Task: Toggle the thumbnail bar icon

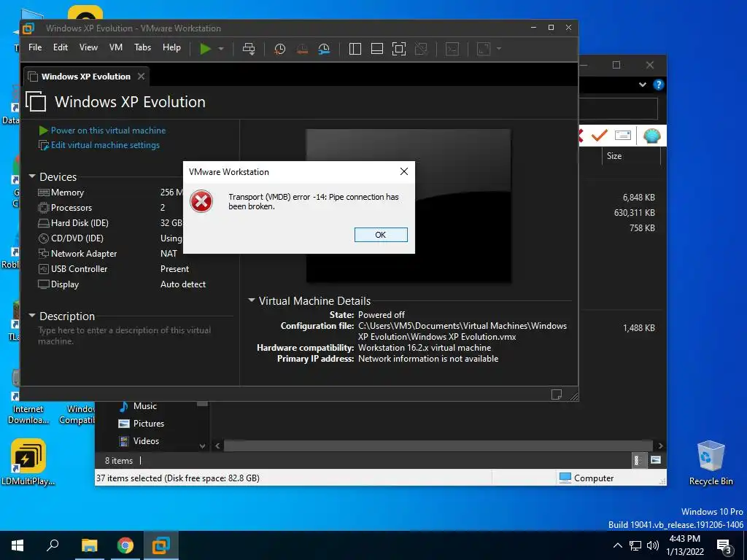Action: (377, 49)
